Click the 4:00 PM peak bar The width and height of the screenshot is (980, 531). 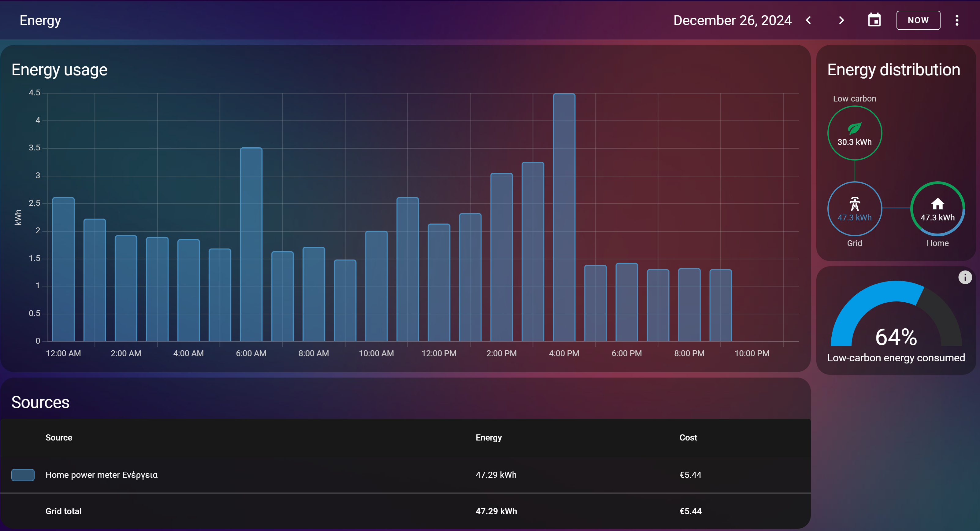[x=564, y=217]
